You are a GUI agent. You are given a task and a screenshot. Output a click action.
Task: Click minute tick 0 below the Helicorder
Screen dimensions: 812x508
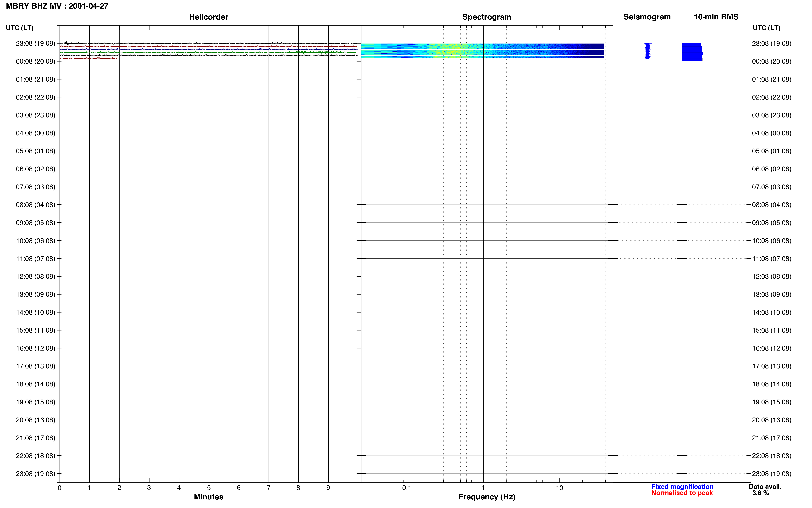point(59,487)
